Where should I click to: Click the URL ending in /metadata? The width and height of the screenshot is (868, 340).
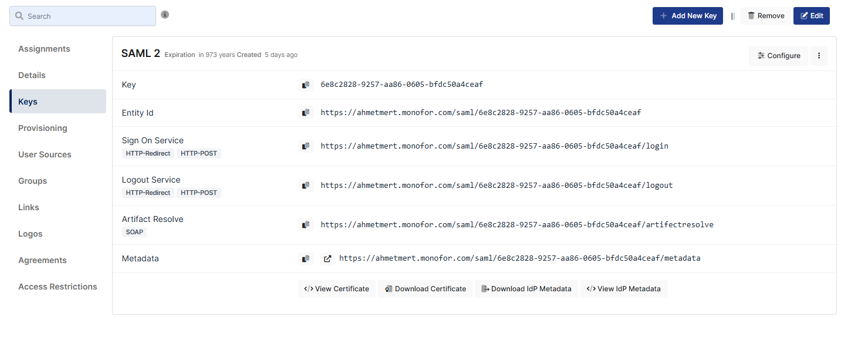coord(520,258)
